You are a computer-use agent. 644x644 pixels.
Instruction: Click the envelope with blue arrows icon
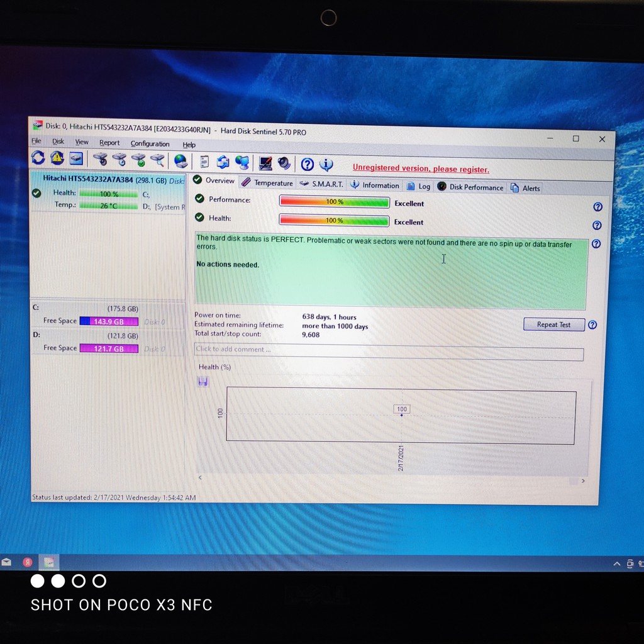tap(223, 162)
